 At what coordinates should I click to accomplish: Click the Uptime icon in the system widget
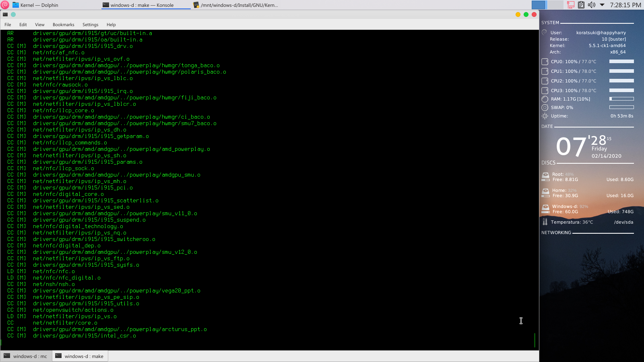click(545, 116)
